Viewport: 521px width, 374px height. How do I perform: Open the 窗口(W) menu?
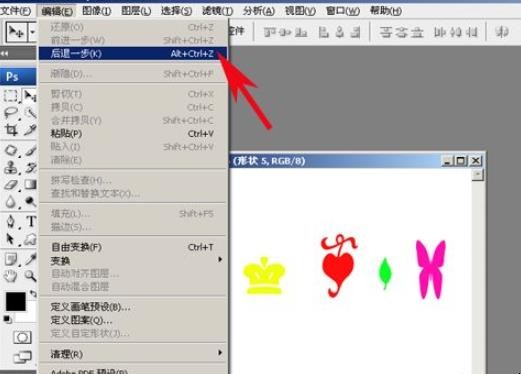pyautogui.click(x=343, y=11)
